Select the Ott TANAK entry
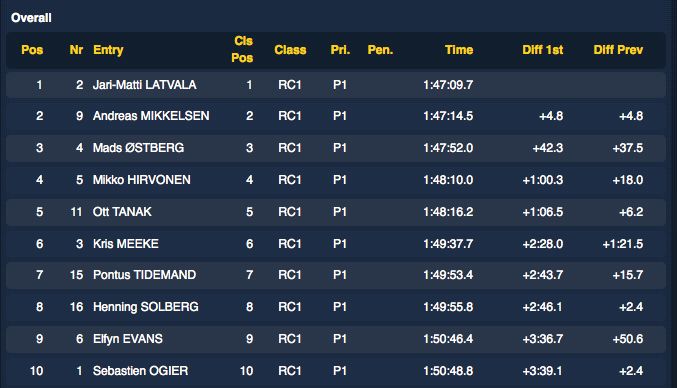The width and height of the screenshot is (677, 388). pyautogui.click(x=335, y=212)
